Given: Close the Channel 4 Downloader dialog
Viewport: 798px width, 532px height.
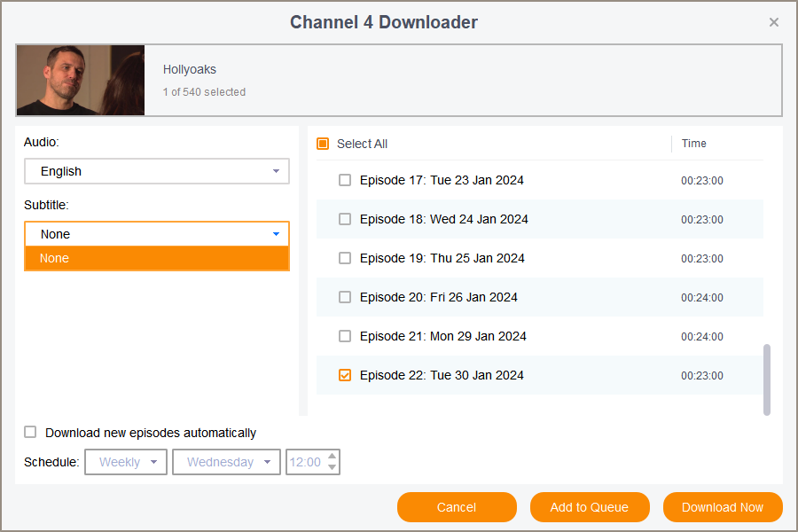Looking at the screenshot, I should click(773, 22).
